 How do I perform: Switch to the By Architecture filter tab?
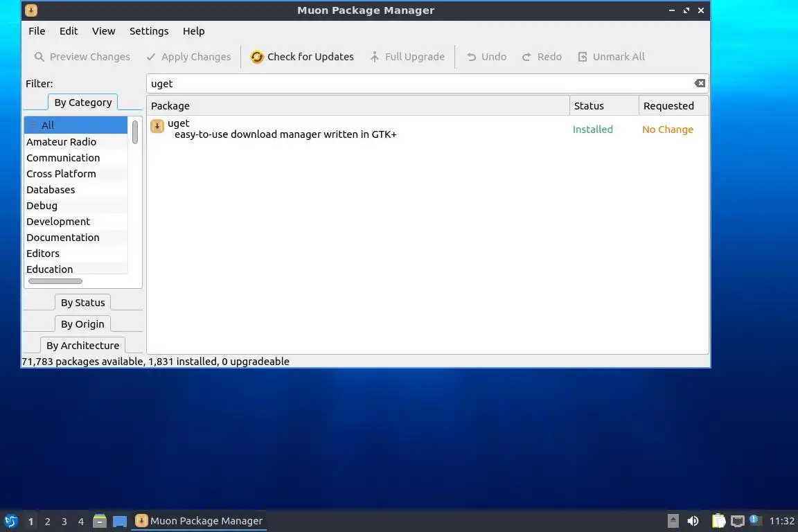[x=82, y=345]
